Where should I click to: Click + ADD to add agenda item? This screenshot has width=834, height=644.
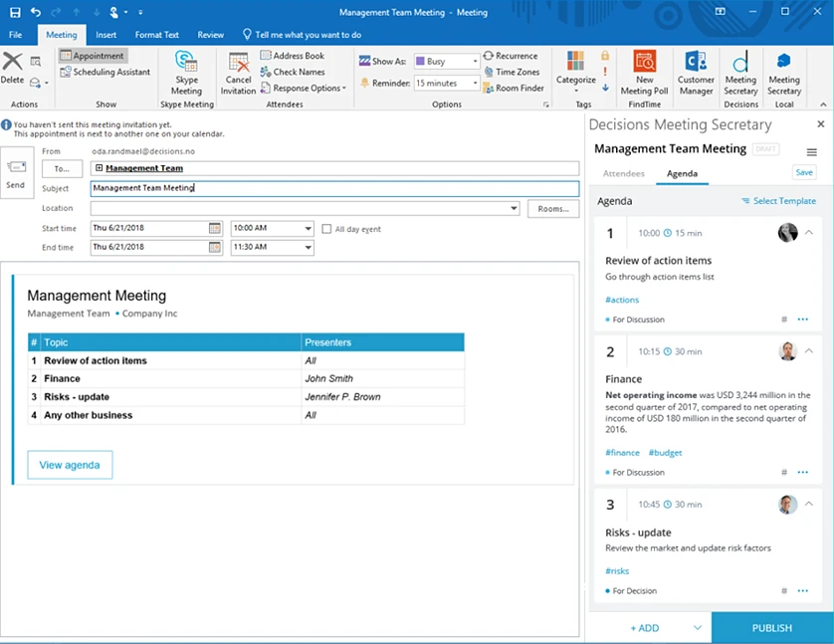(645, 628)
